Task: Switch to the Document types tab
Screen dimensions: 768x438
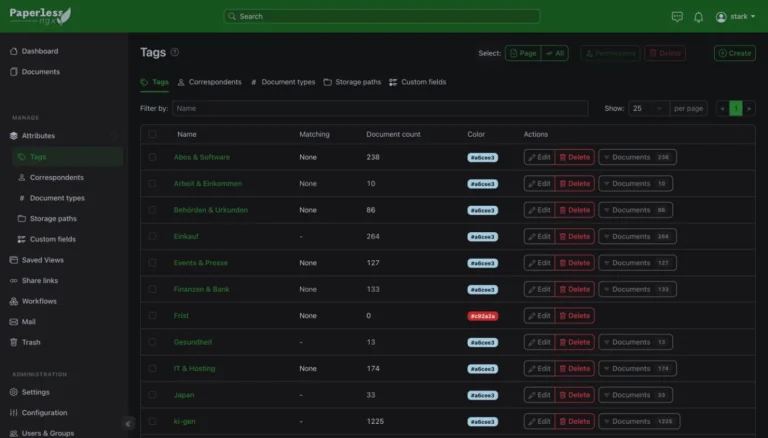Action: click(283, 82)
